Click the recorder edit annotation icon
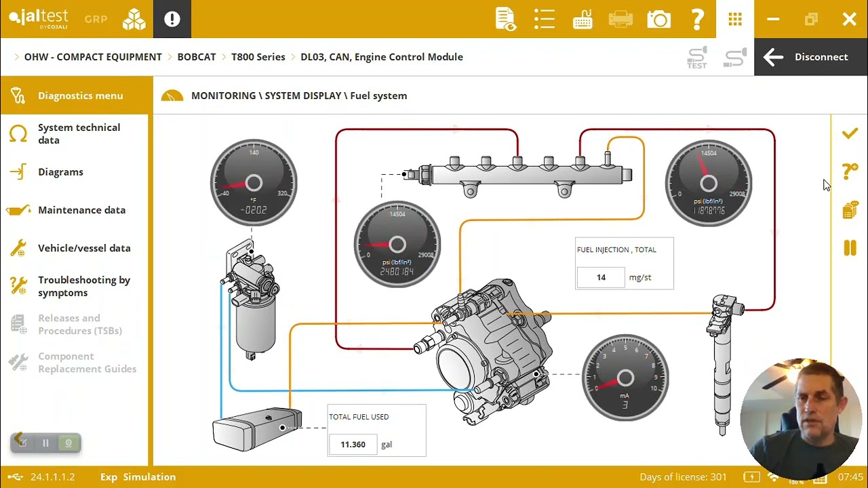 pos(22,443)
